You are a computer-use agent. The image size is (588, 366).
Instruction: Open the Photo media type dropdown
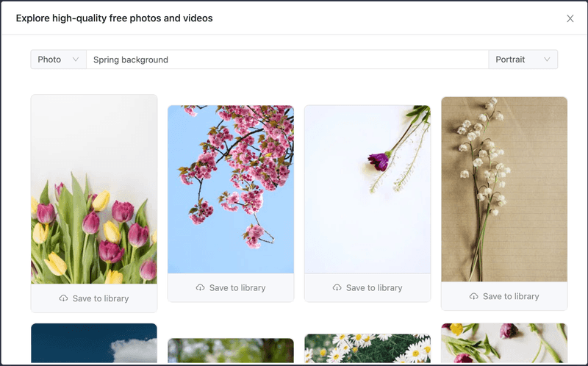point(58,60)
